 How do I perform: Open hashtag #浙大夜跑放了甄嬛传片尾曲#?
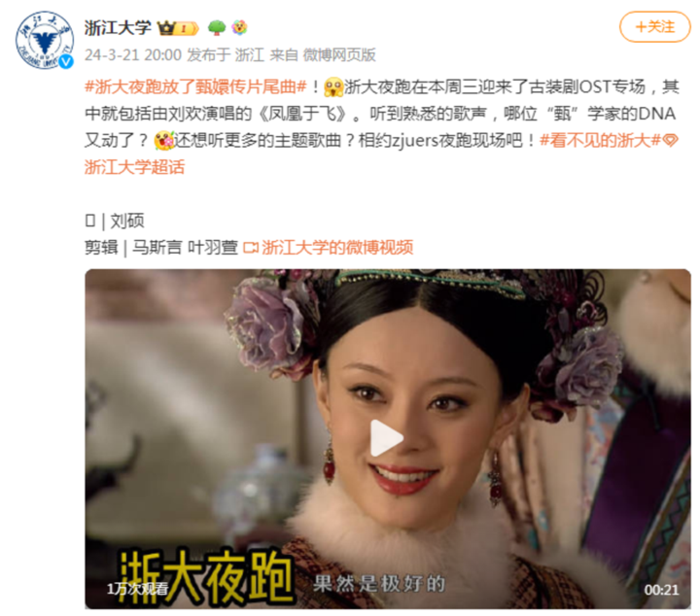[x=196, y=87]
